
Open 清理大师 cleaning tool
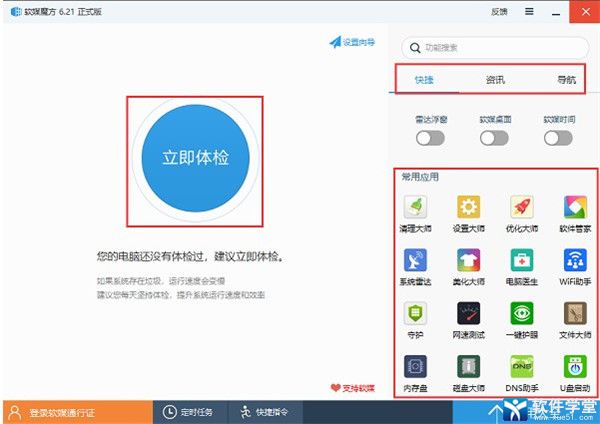[x=415, y=207]
